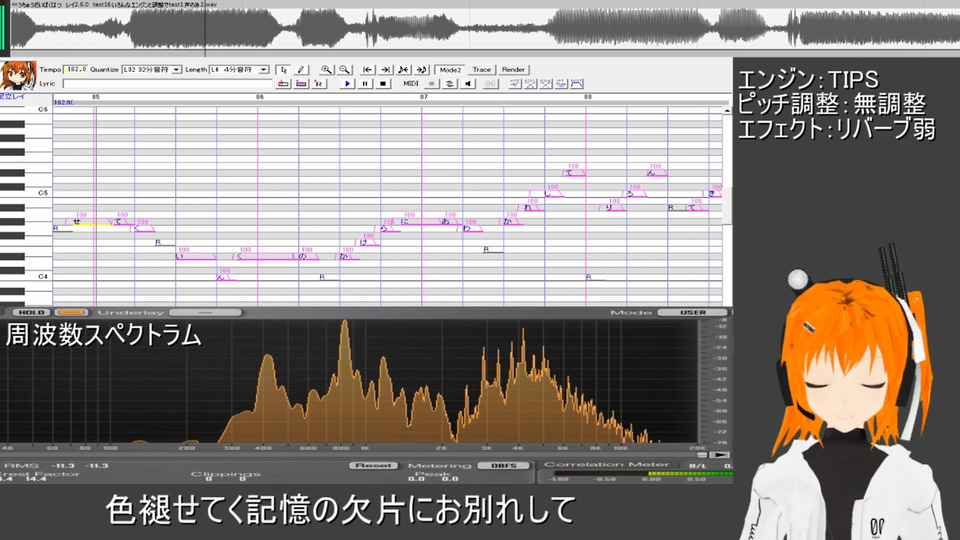
Task: Click the first icon right of the MIDI label
Action: click(x=432, y=84)
